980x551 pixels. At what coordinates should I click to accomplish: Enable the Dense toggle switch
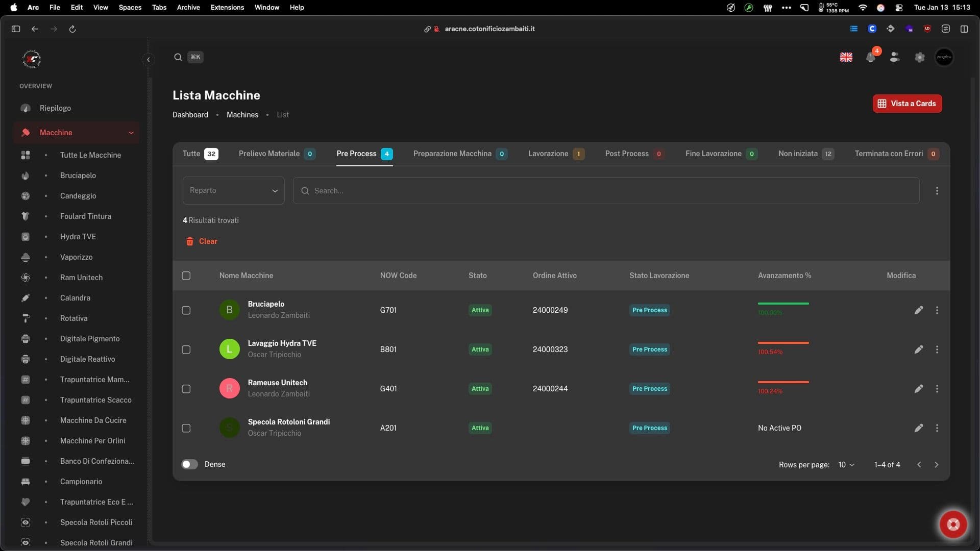tap(189, 464)
